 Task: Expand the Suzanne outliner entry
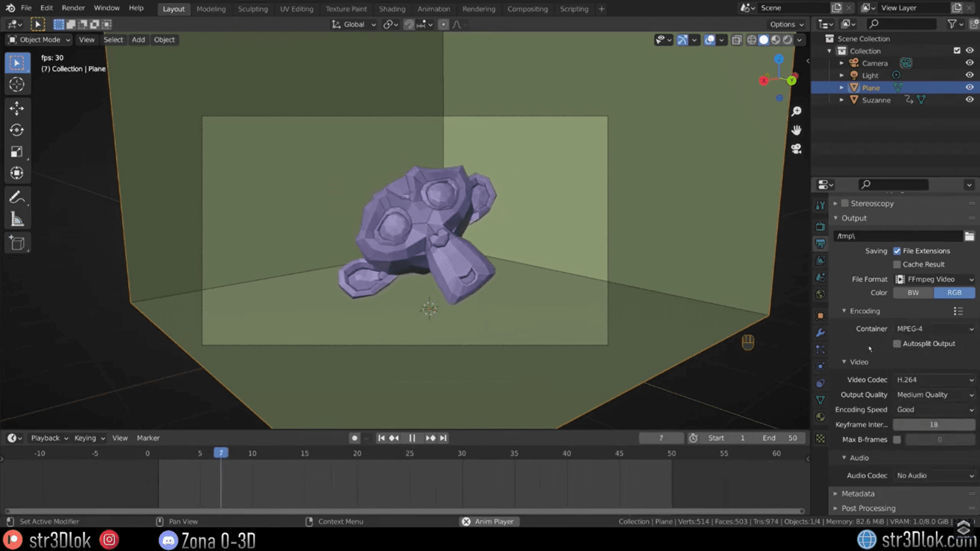point(842,100)
